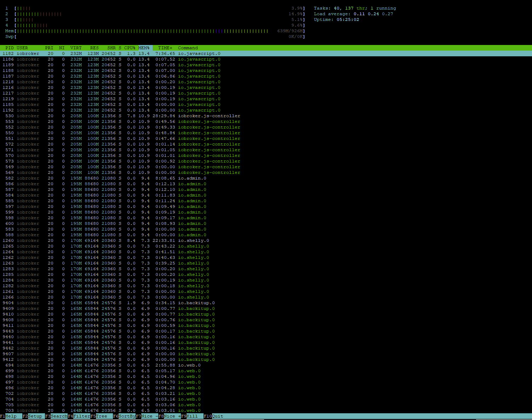The image size is (532, 420).
Task: Click the Uptime 05:25:02 line
Action: pos(336,19)
